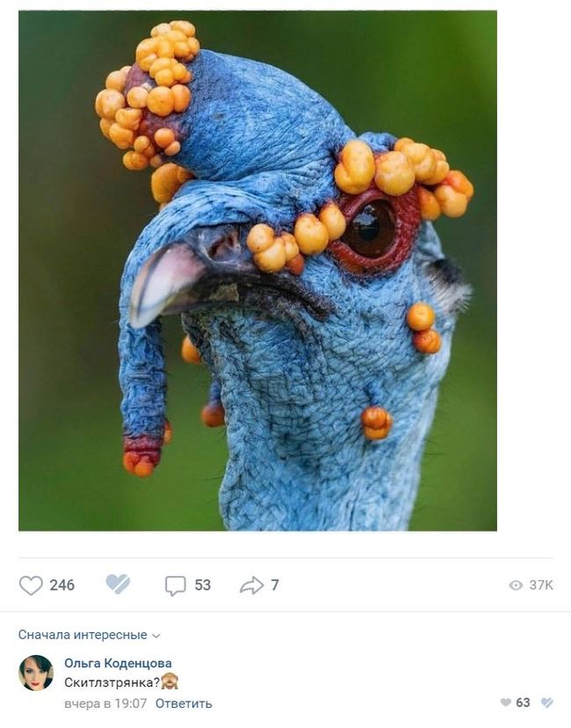Viewport: 571px width, 728px height.
Task: Expand the chevron next to 'Сначала интересные'
Action: point(156,636)
